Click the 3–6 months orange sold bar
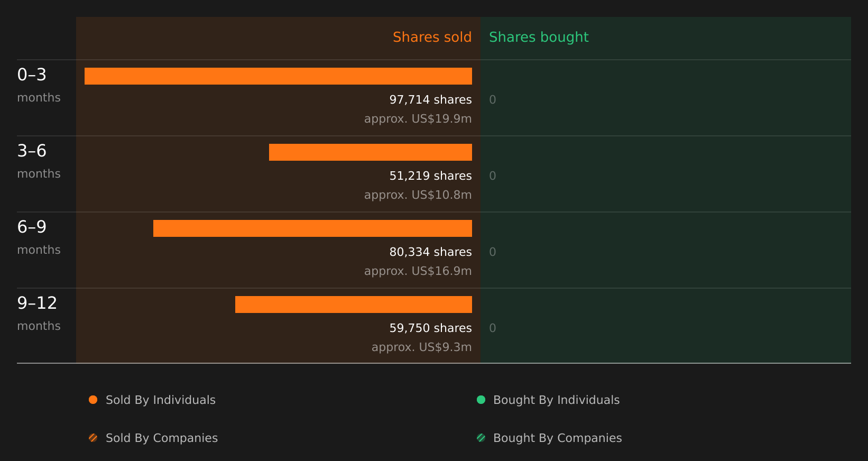 [x=371, y=152]
